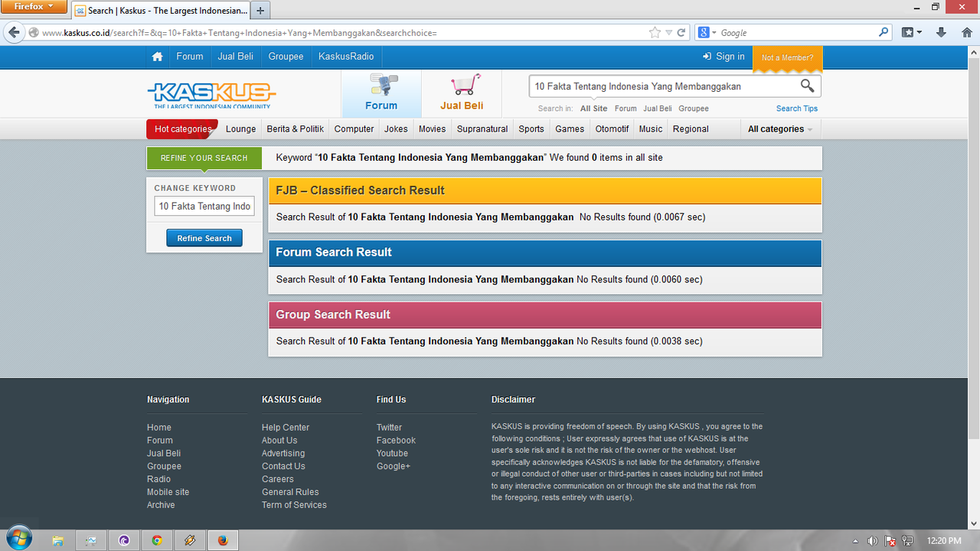Click the Sign in person icon

tap(707, 57)
